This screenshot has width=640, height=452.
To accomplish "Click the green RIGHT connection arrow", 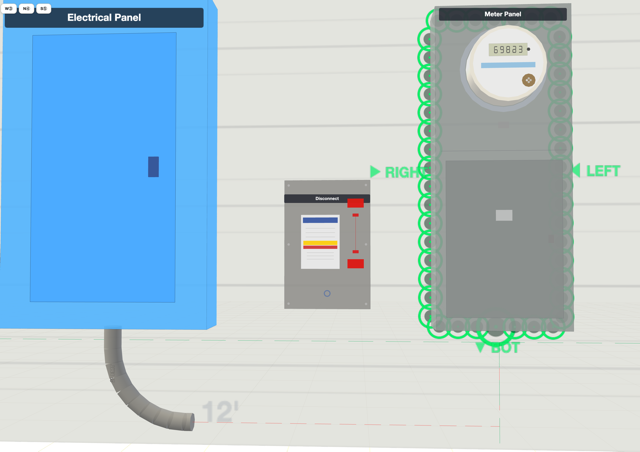I will [375, 171].
